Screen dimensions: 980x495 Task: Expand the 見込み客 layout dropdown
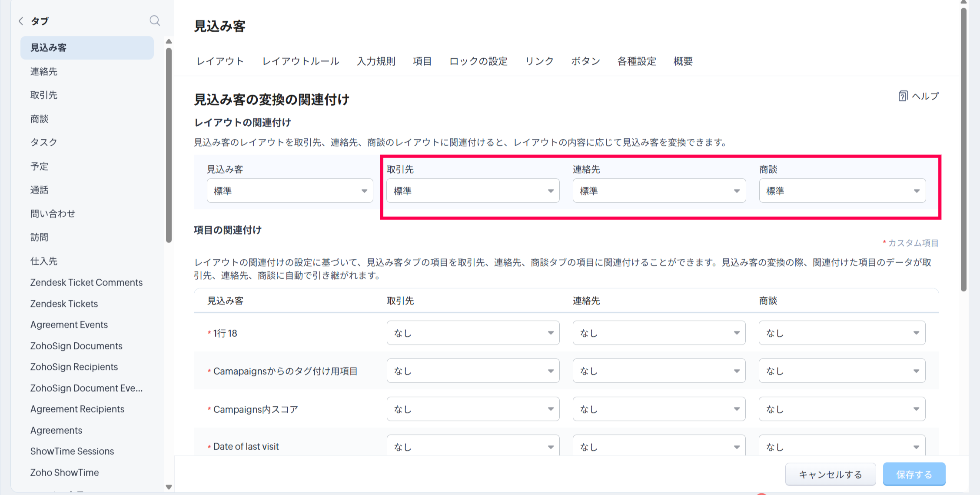(x=290, y=191)
